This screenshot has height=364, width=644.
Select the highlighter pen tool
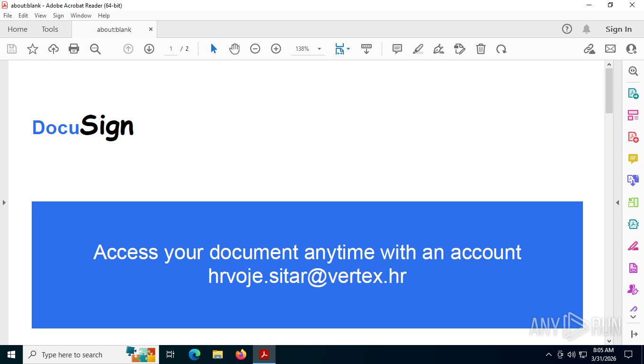418,49
